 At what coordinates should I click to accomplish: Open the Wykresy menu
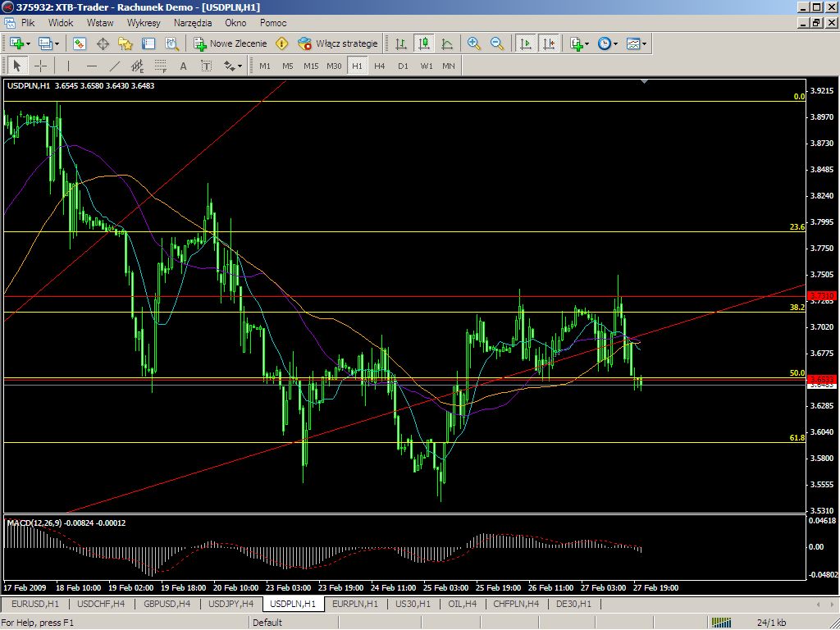point(144,23)
